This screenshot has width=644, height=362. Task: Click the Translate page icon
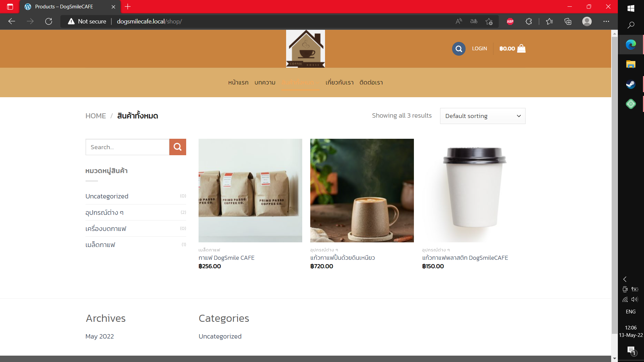pos(474,21)
